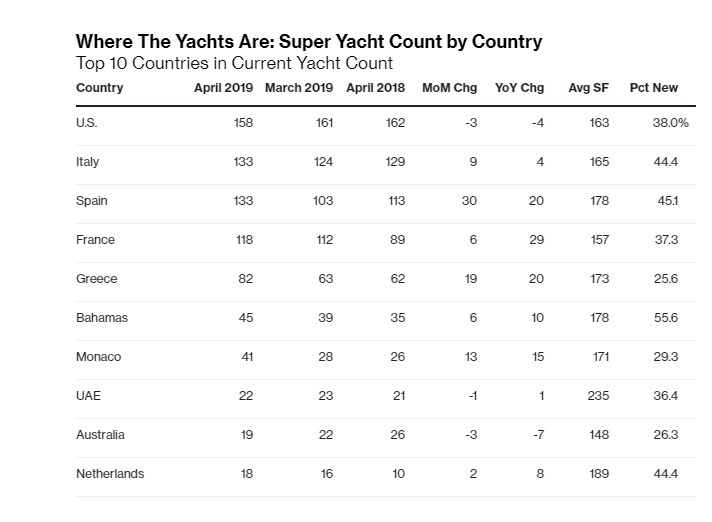This screenshot has width=712, height=522.
Task: Click the March 2019 column header
Action: (299, 88)
